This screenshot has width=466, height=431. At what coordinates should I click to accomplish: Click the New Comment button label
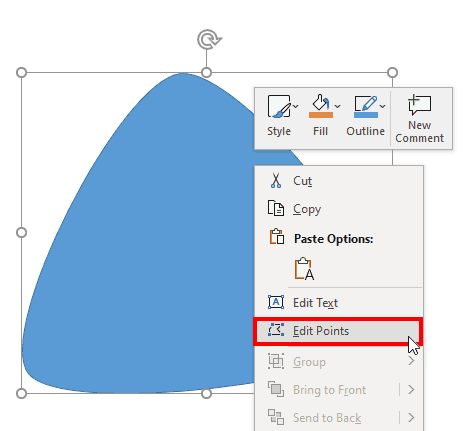click(x=419, y=131)
